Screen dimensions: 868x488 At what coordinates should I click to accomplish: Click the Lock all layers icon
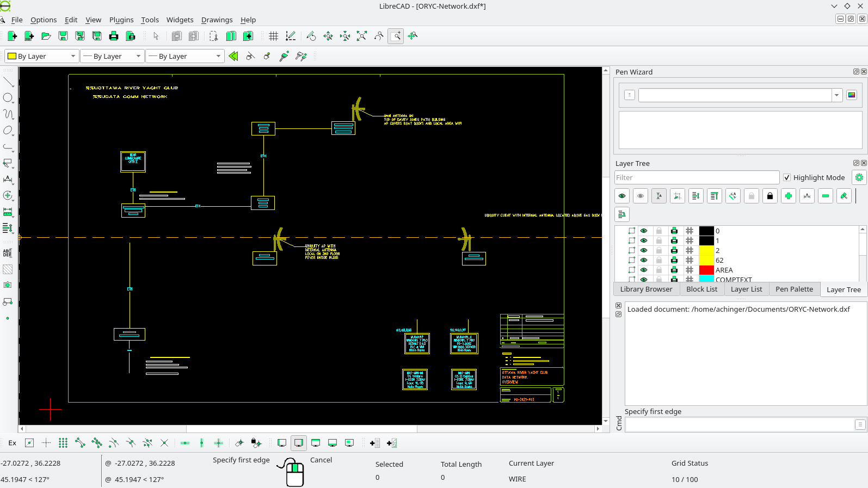click(769, 196)
